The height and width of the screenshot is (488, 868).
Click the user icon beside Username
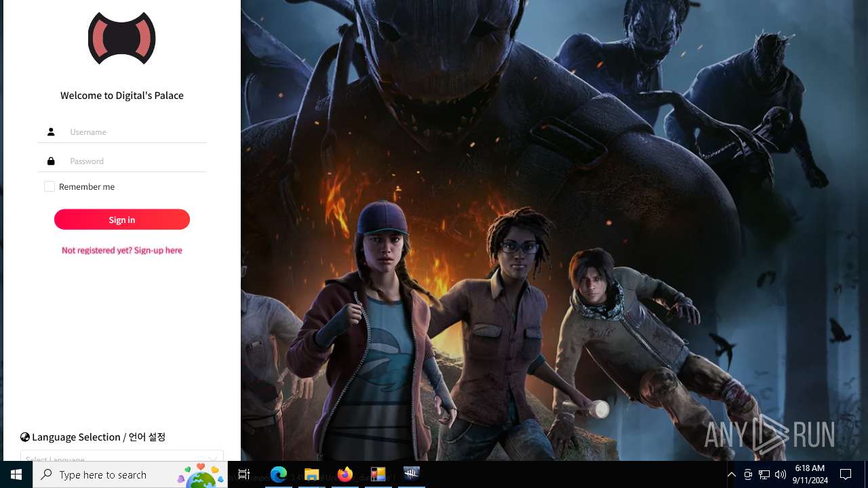pyautogui.click(x=51, y=132)
